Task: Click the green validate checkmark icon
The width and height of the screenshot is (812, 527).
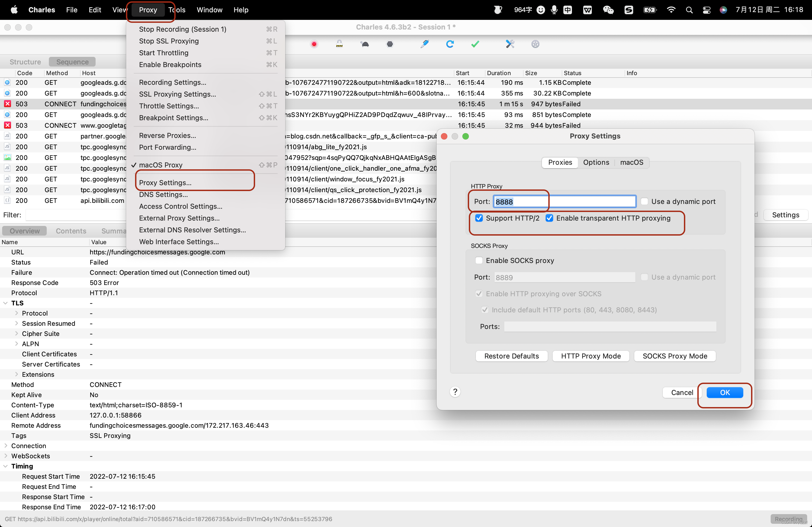Action: (475, 44)
